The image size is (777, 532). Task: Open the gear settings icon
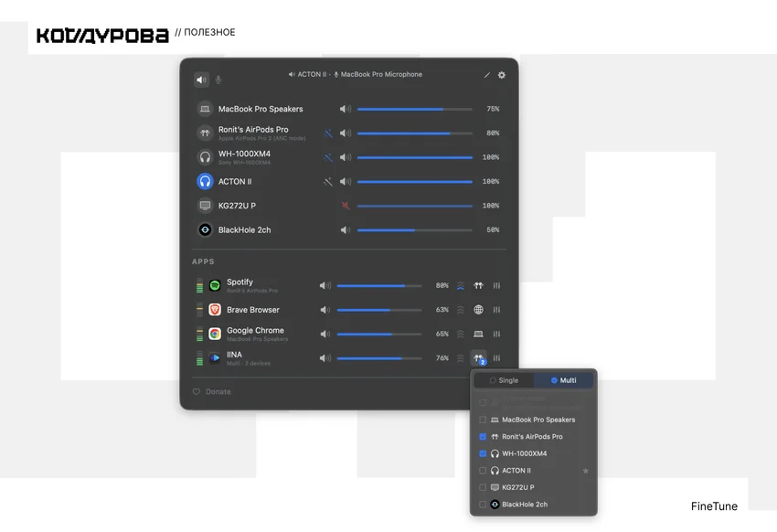pyautogui.click(x=502, y=75)
